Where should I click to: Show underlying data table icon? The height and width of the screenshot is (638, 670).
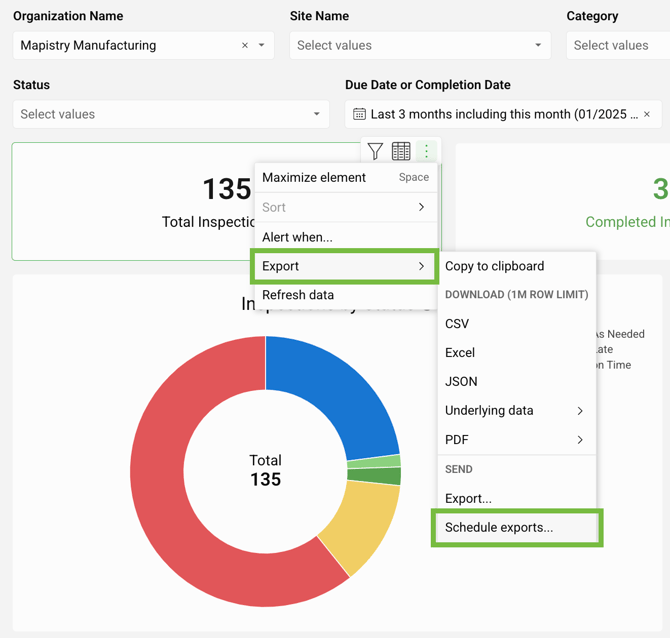(x=401, y=151)
